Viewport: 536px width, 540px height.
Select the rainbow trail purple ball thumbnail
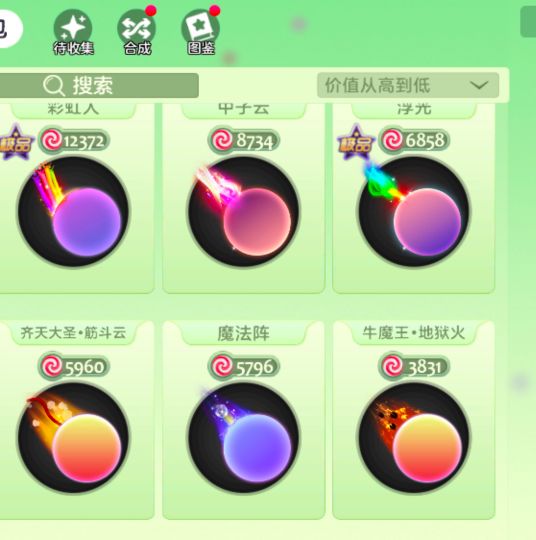73,211
